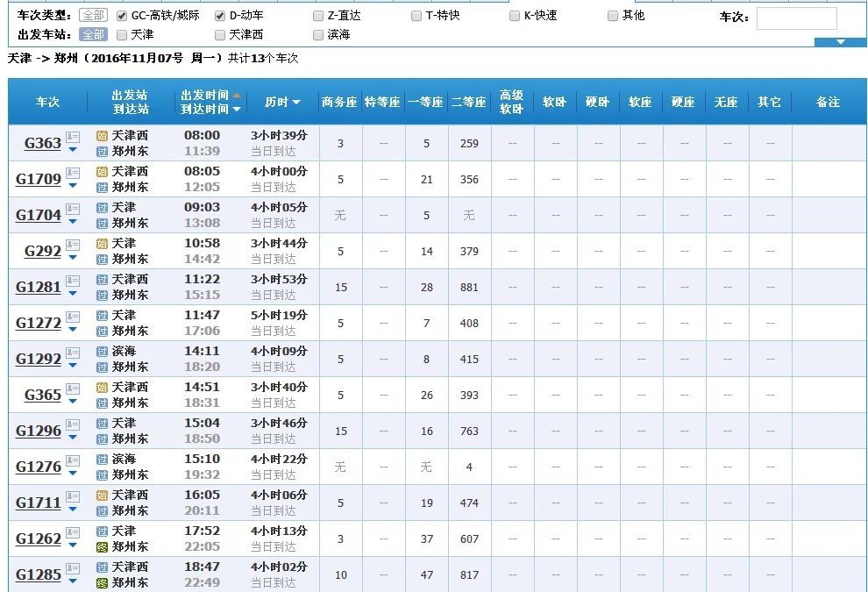Open the 历时 column sort dropdown
Image resolution: width=868 pixels, height=592 pixels.
299,103
